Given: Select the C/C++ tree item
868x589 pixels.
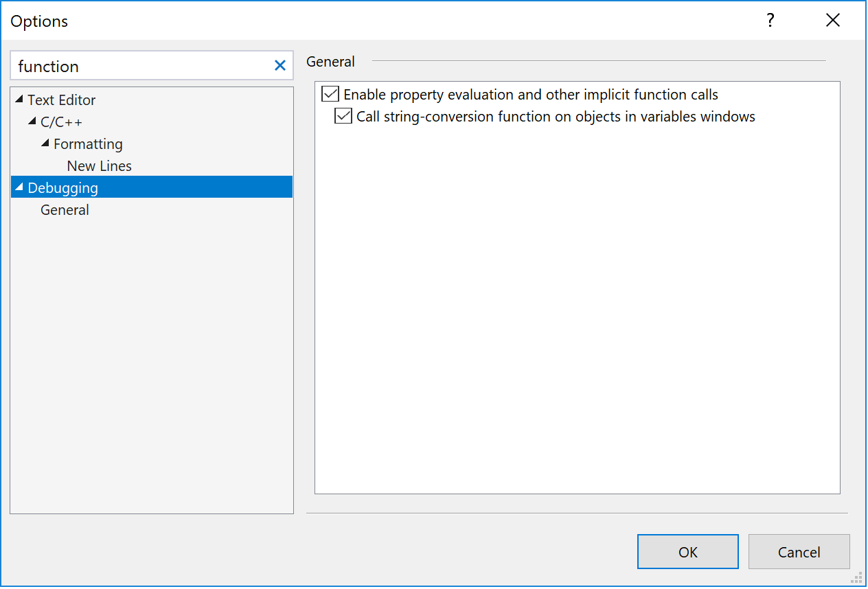Looking at the screenshot, I should click(62, 122).
